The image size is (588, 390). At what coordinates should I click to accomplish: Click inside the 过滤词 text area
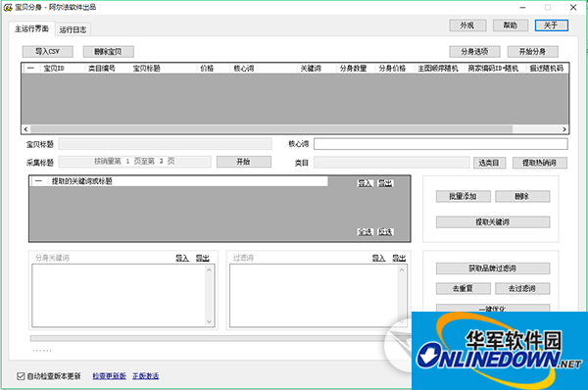click(314, 296)
